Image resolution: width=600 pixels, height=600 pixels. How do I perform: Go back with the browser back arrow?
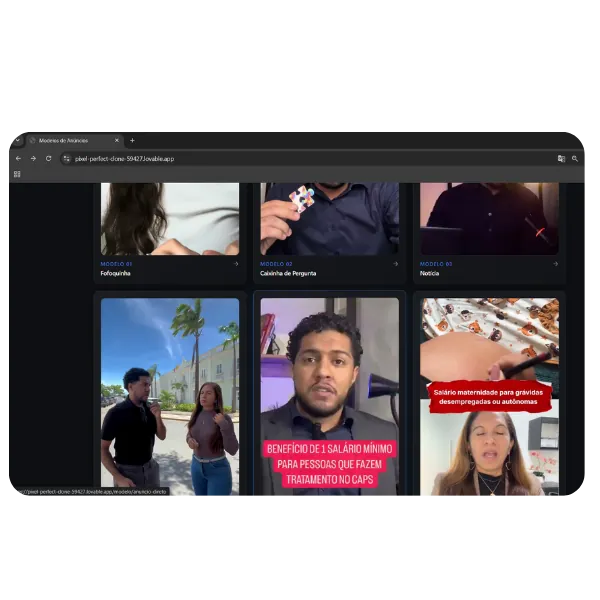[18, 158]
